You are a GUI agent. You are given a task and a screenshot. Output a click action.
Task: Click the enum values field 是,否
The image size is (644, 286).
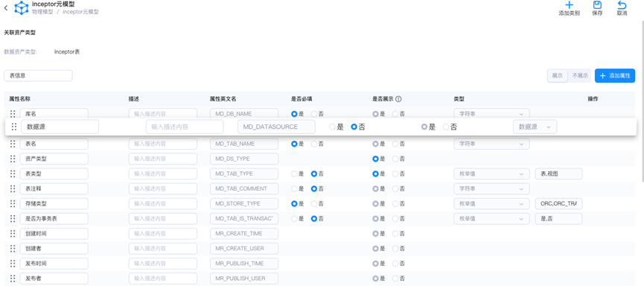(558, 219)
